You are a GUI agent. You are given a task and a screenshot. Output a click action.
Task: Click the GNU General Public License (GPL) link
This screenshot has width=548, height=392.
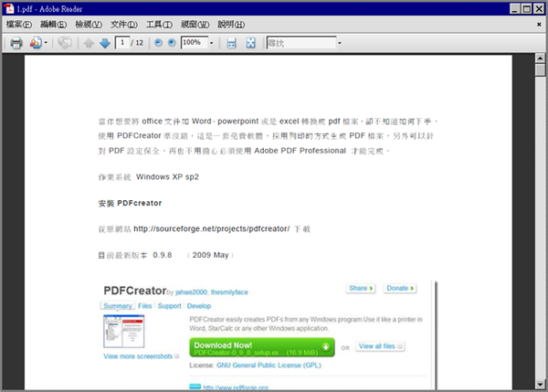click(269, 366)
